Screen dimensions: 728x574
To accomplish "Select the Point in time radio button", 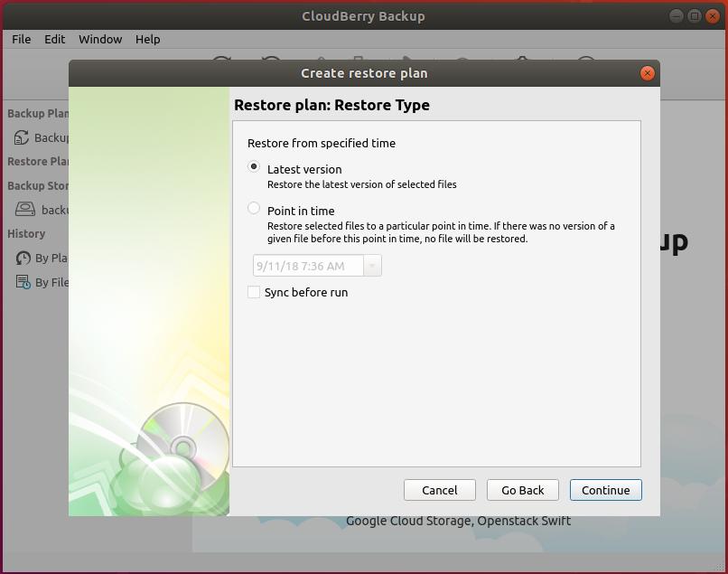I will tap(254, 208).
